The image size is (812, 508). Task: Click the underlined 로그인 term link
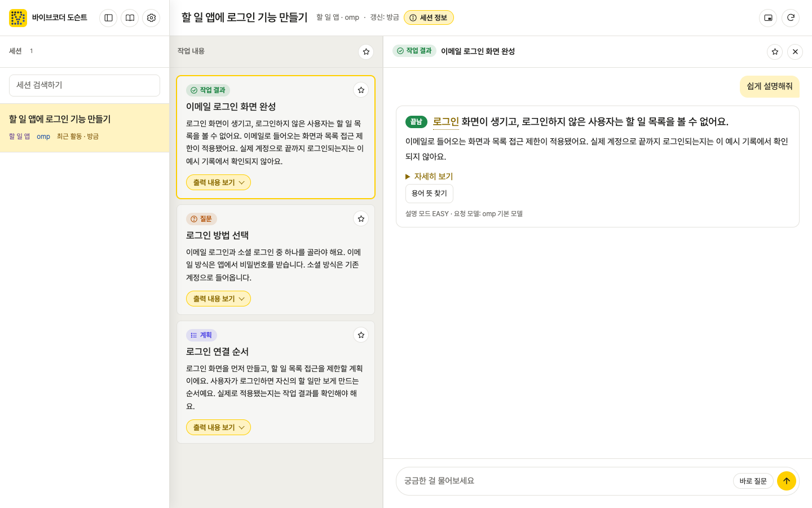[445, 122]
